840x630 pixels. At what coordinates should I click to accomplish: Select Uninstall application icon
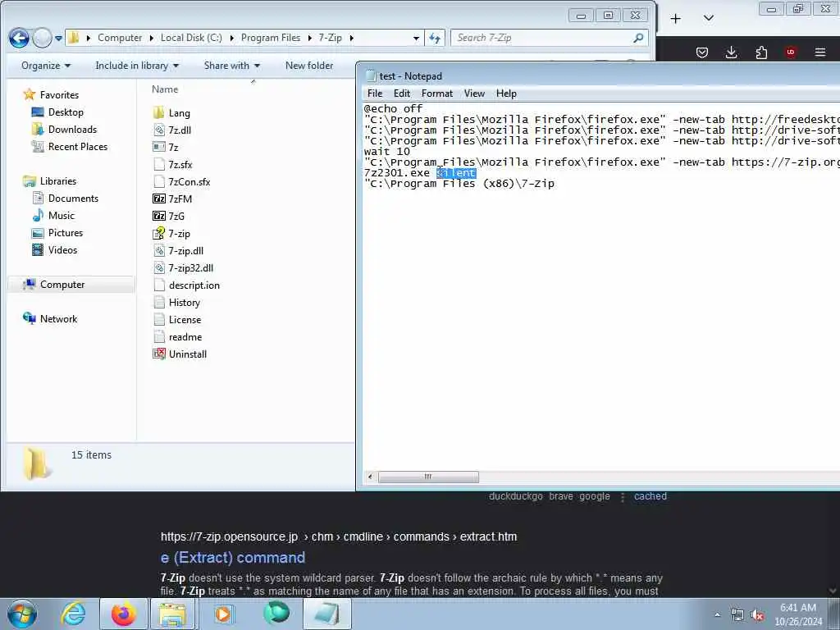[158, 354]
